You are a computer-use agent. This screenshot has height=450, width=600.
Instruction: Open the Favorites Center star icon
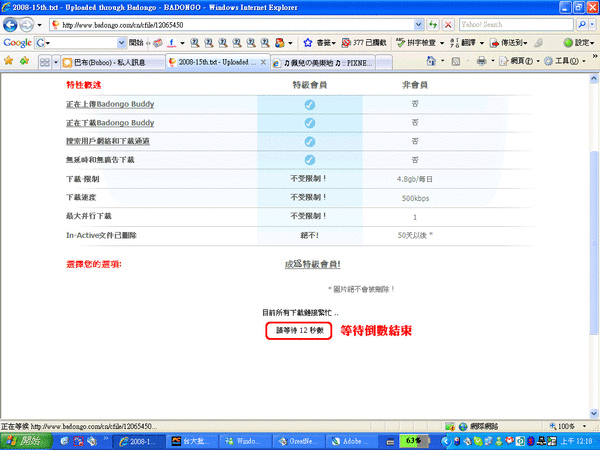(8, 60)
